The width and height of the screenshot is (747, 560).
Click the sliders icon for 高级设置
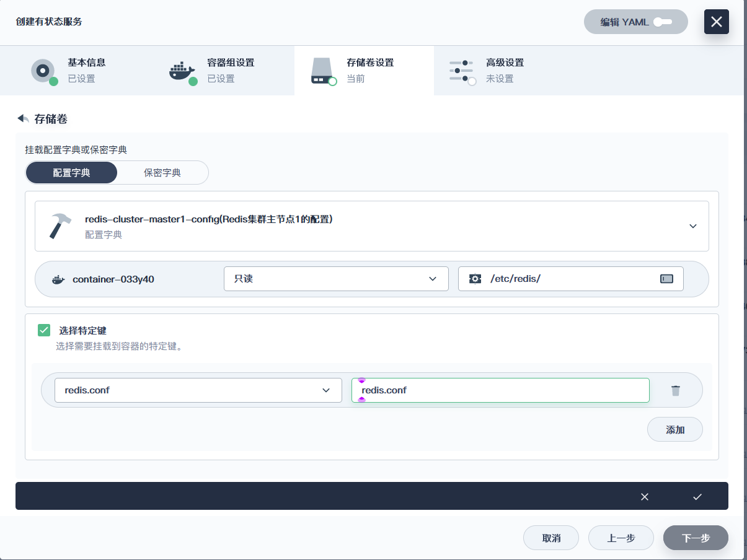[461, 71]
